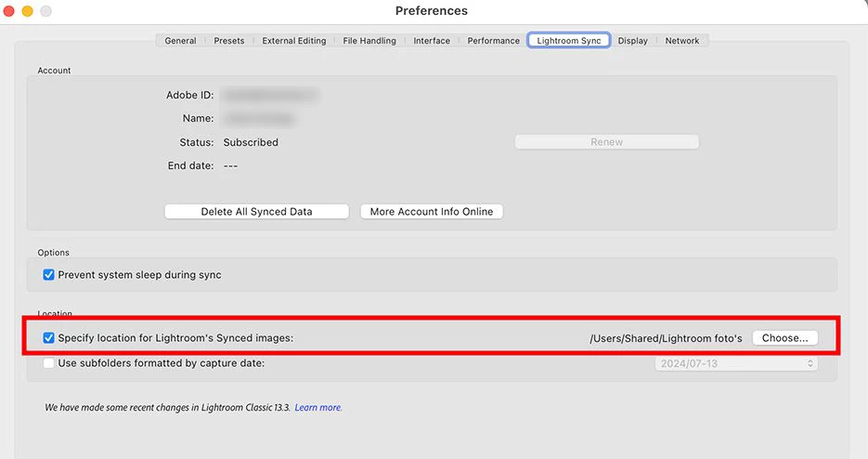The image size is (868, 459).
Task: Click Choose... to pick synced images location
Action: click(x=785, y=337)
